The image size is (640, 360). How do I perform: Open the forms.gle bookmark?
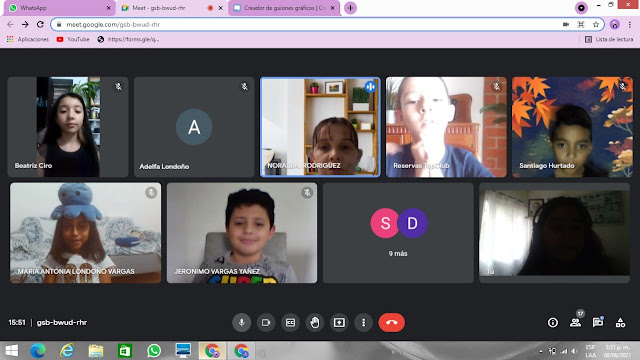coord(128,39)
